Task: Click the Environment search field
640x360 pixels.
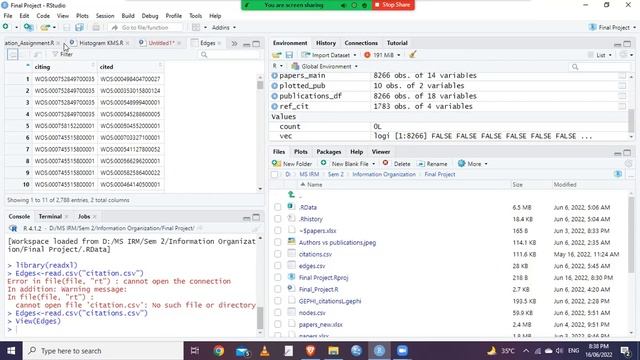Action: pyautogui.click(x=600, y=67)
